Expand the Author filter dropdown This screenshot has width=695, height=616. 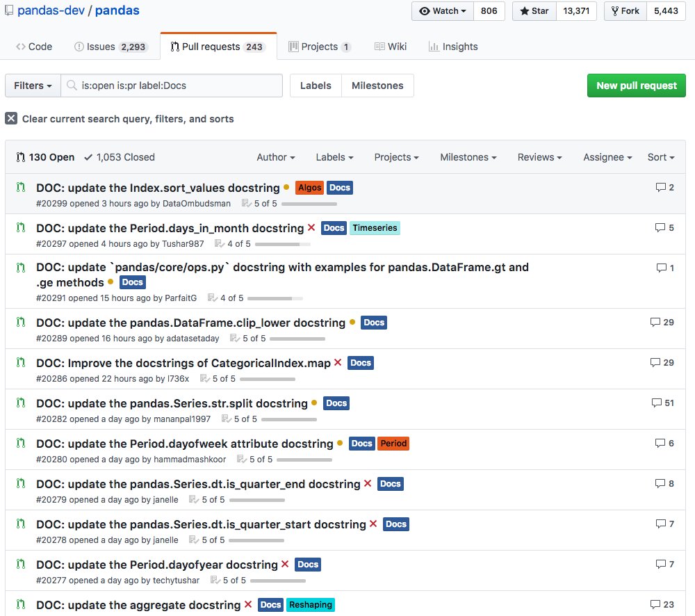pos(276,157)
